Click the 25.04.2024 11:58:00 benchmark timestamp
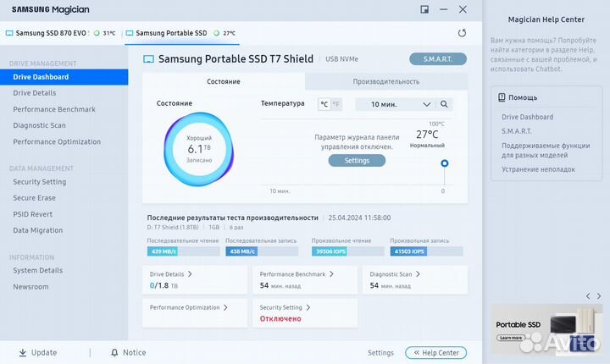The height and width of the screenshot is (364, 610). click(359, 218)
